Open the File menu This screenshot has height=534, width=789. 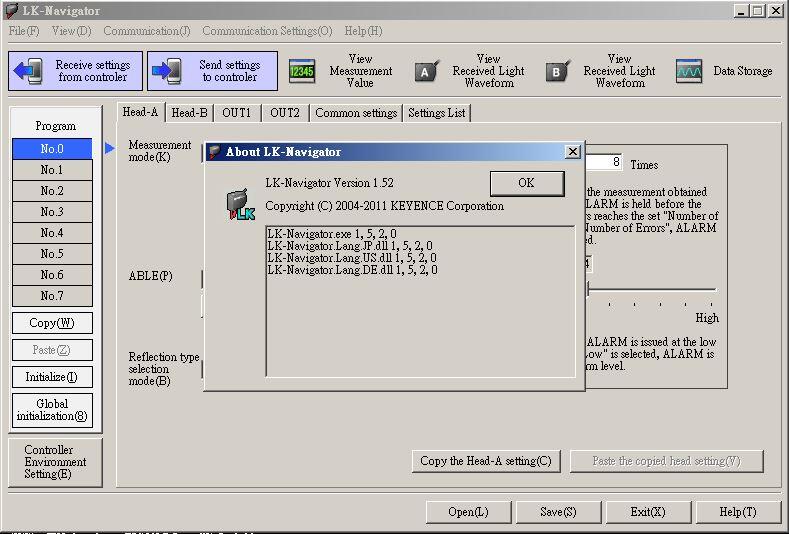coord(24,31)
